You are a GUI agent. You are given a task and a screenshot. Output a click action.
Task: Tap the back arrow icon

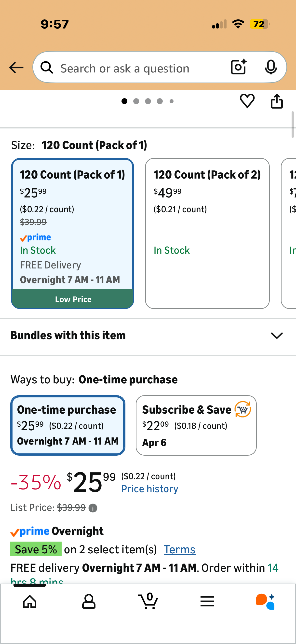coord(16,68)
